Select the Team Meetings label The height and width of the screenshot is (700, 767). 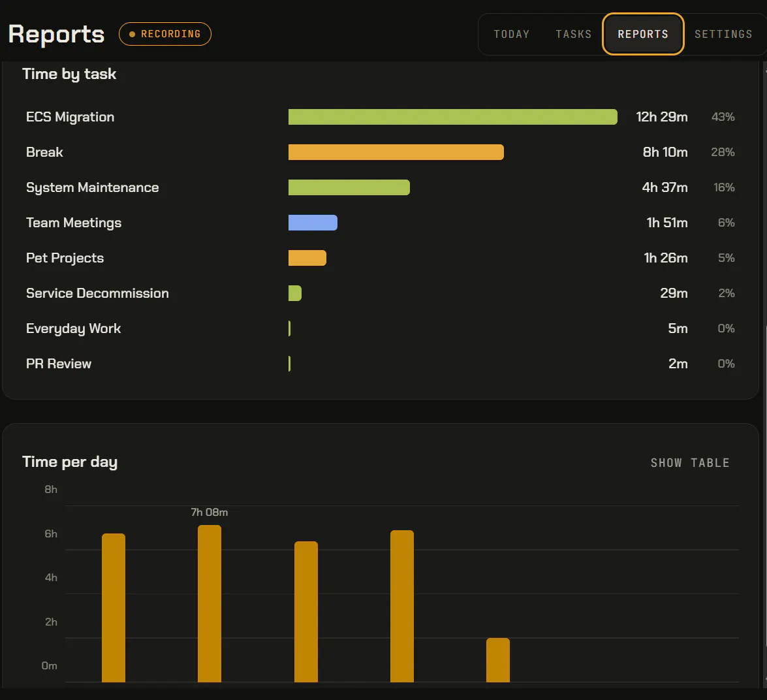pyautogui.click(x=74, y=223)
